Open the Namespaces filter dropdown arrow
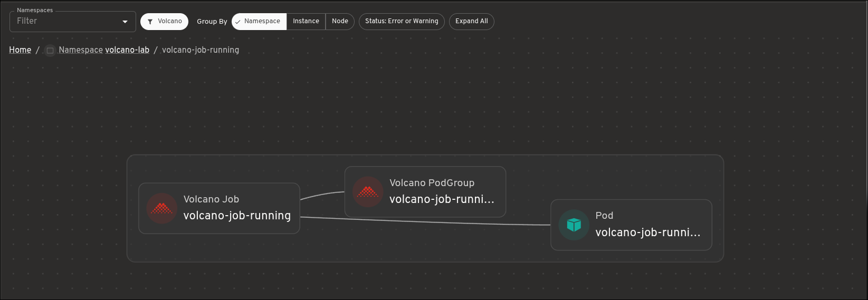The height and width of the screenshot is (300, 868). (x=125, y=22)
